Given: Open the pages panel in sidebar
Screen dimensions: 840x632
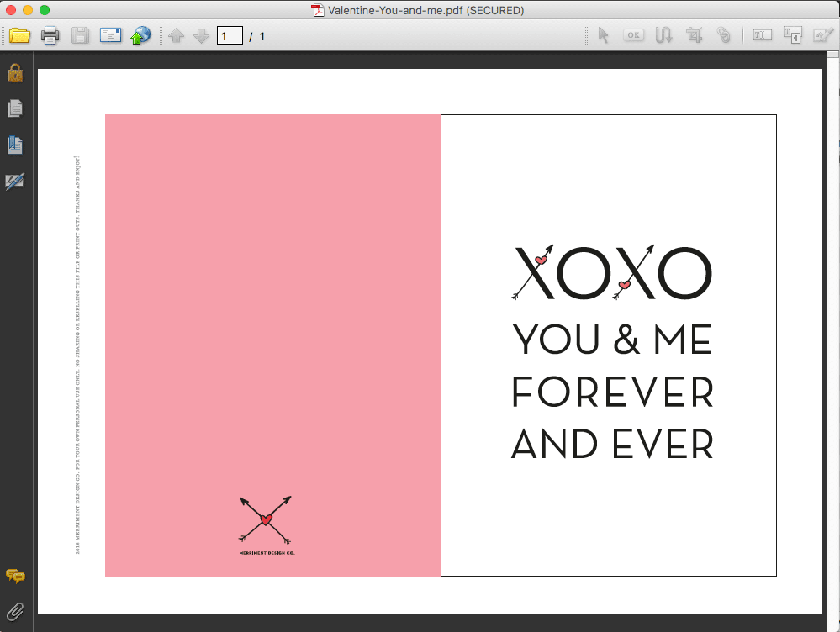Looking at the screenshot, I should coord(15,108).
